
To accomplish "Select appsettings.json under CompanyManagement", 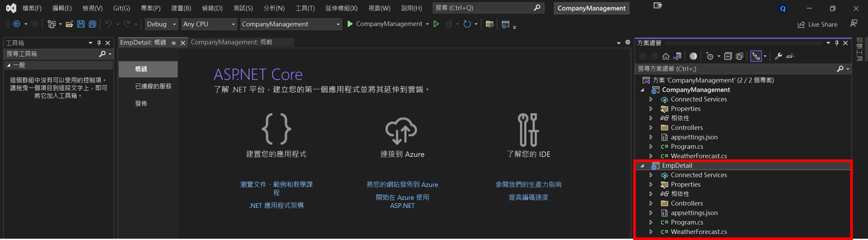I will pos(694,137).
